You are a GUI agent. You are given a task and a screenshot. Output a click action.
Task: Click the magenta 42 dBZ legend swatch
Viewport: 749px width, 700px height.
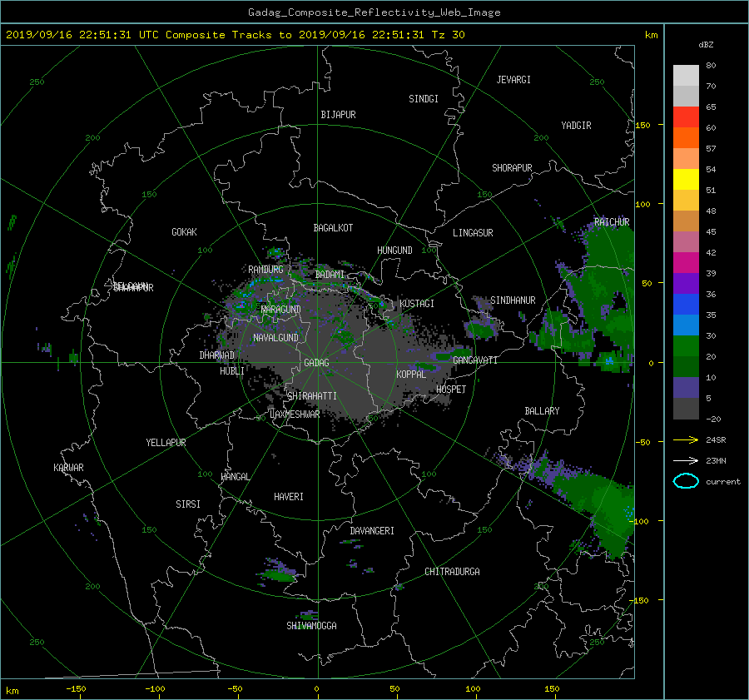(x=686, y=262)
